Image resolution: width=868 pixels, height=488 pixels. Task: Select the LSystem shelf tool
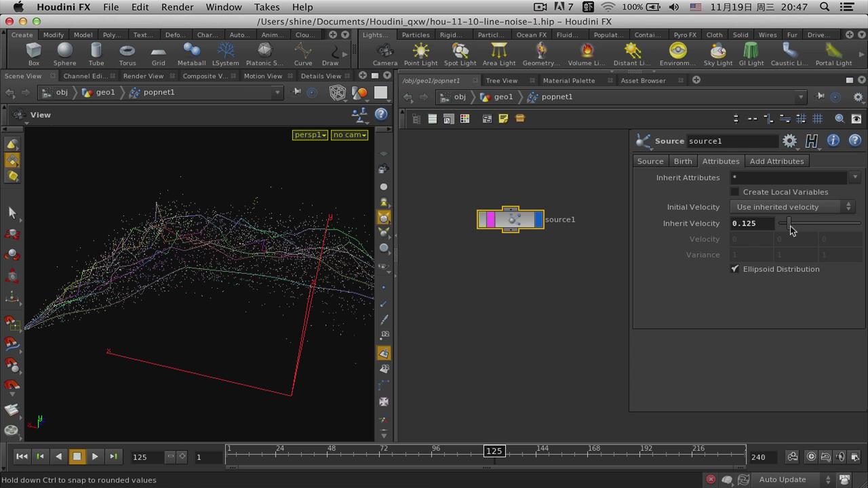(226, 54)
